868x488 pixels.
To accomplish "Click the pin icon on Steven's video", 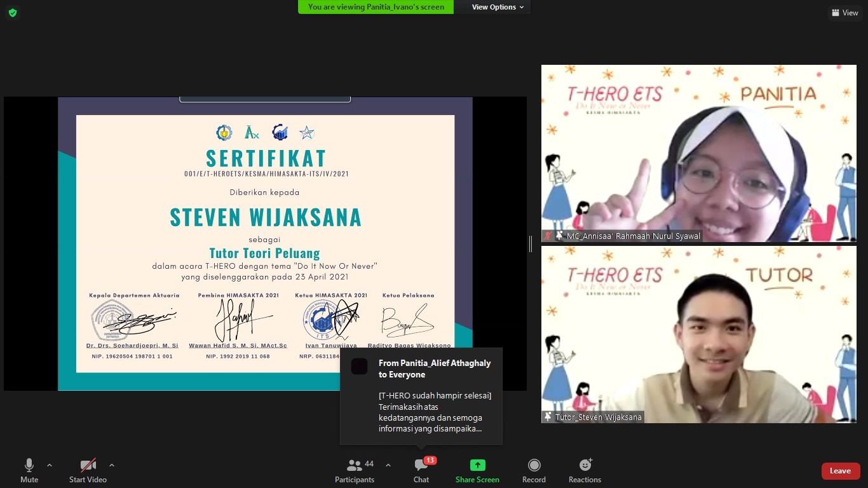I will [548, 417].
